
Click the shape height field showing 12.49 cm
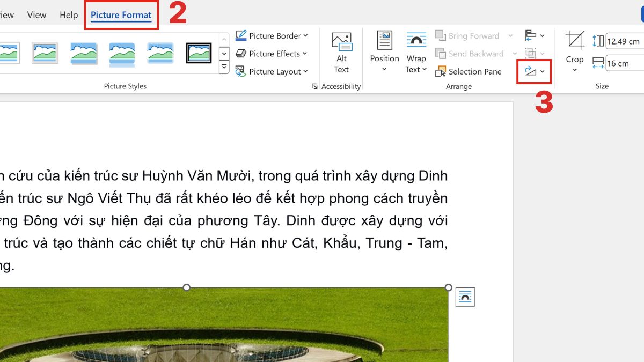625,41
